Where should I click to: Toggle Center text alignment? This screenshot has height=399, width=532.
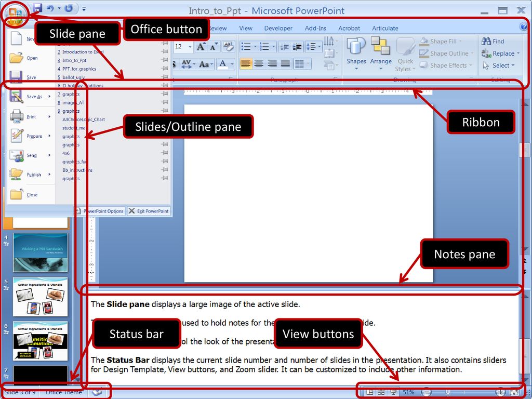[259, 63]
